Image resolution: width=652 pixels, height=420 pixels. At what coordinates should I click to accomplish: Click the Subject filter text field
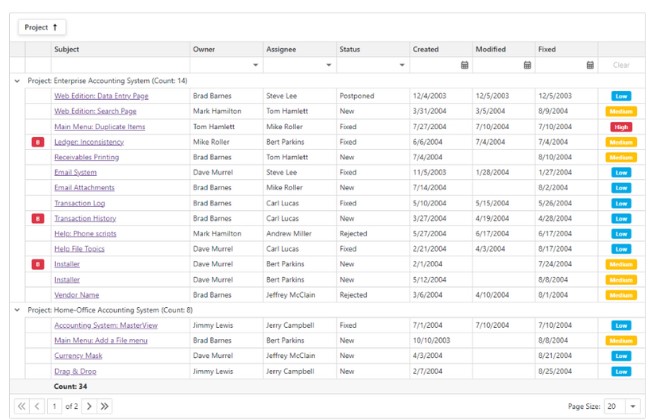119,64
